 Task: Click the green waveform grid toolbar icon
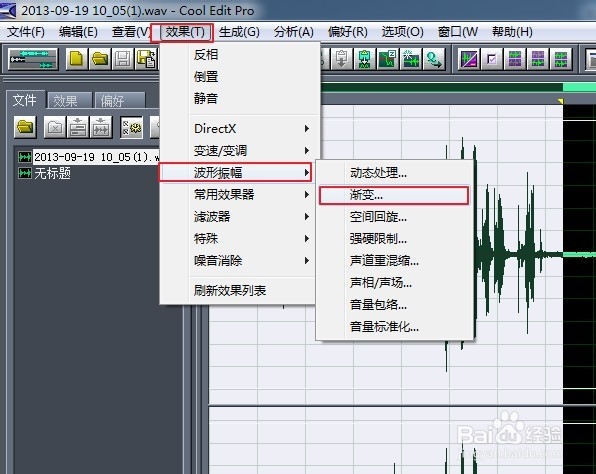561,59
